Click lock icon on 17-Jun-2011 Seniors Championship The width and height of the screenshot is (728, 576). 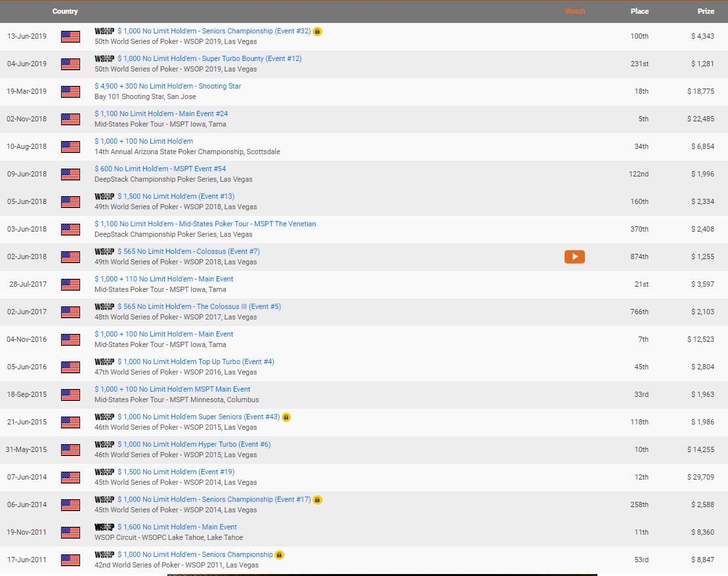click(279, 555)
